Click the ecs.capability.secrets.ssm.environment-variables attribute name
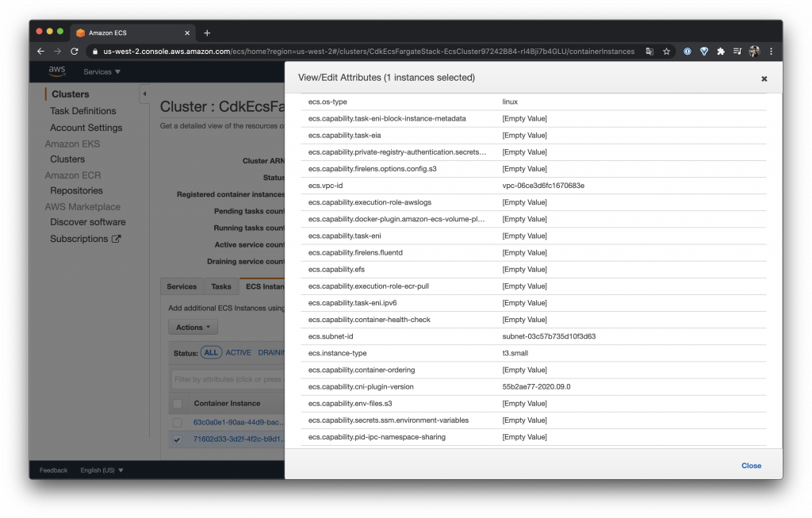812x518 pixels. tap(389, 420)
